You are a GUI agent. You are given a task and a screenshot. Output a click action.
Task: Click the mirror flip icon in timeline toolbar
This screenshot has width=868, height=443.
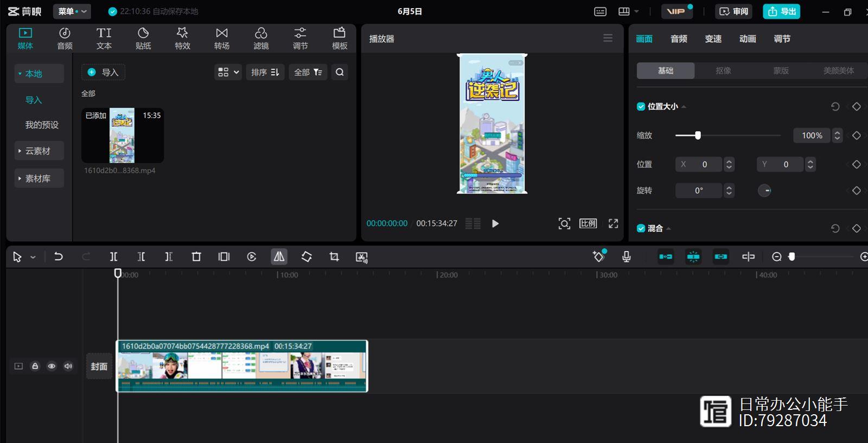click(279, 256)
